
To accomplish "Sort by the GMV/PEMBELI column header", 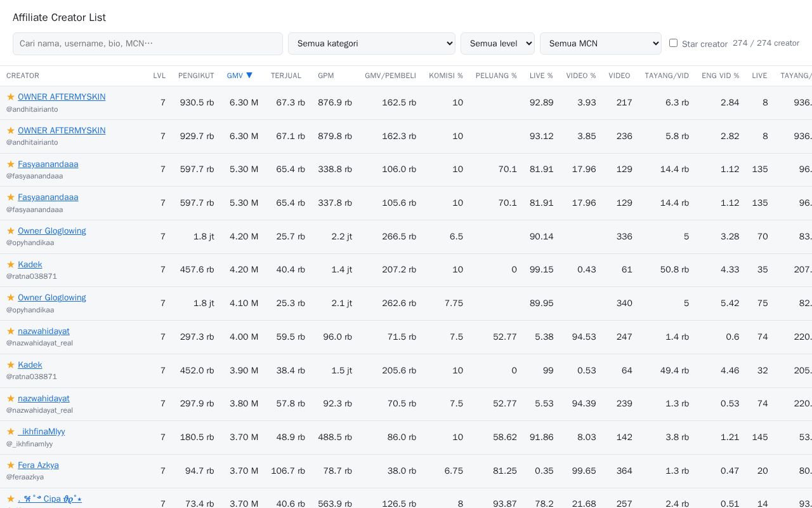I will 390,76.
